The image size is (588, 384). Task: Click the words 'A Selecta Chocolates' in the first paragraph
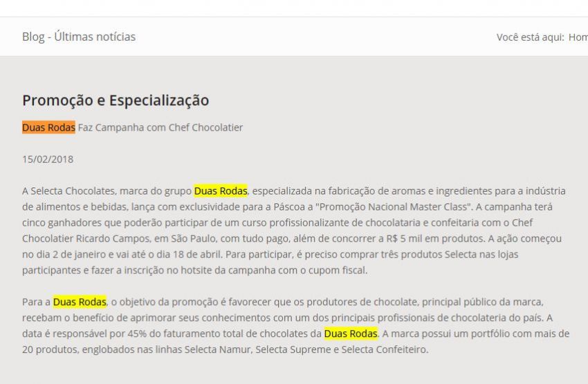(x=68, y=191)
